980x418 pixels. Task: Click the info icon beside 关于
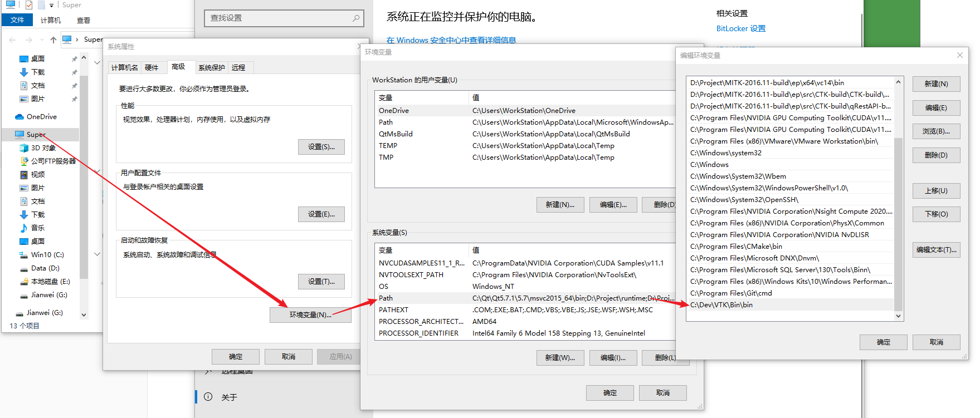click(208, 397)
